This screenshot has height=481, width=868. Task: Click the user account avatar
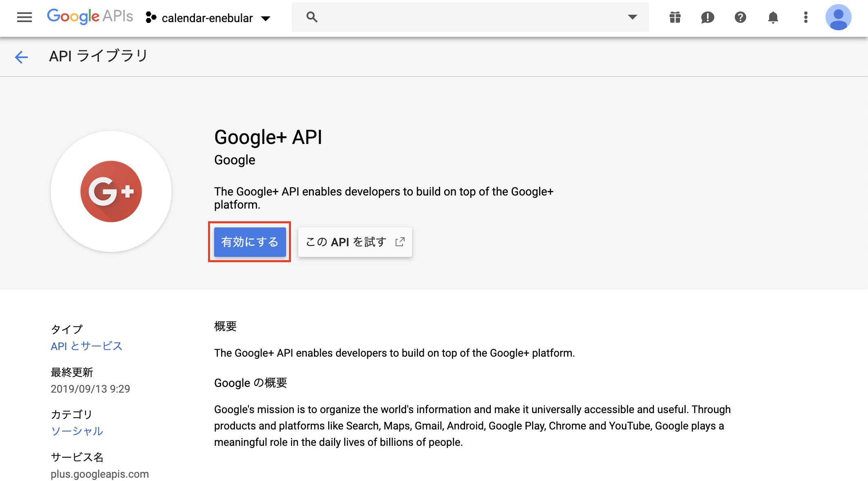coord(838,17)
